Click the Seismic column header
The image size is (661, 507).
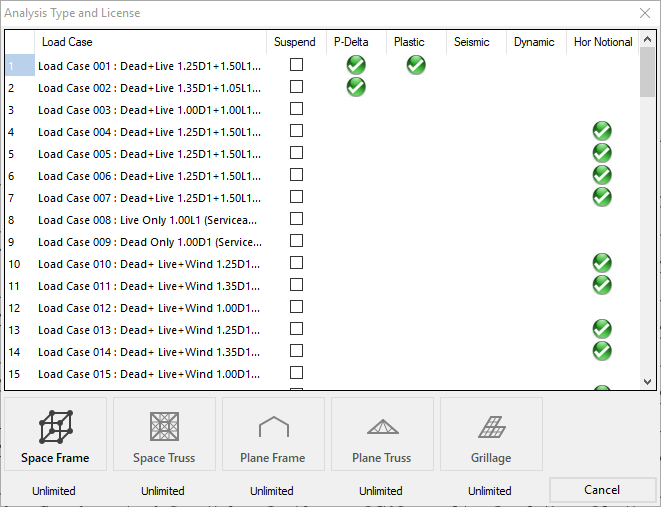click(x=476, y=42)
